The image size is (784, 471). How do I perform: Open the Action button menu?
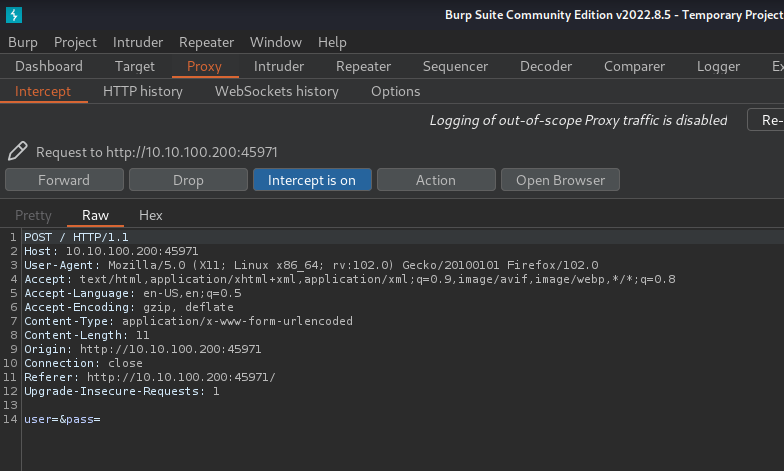[x=436, y=180]
